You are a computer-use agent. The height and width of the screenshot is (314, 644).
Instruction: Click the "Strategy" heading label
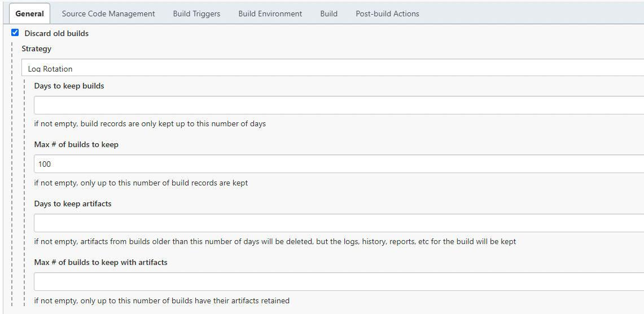(x=37, y=49)
